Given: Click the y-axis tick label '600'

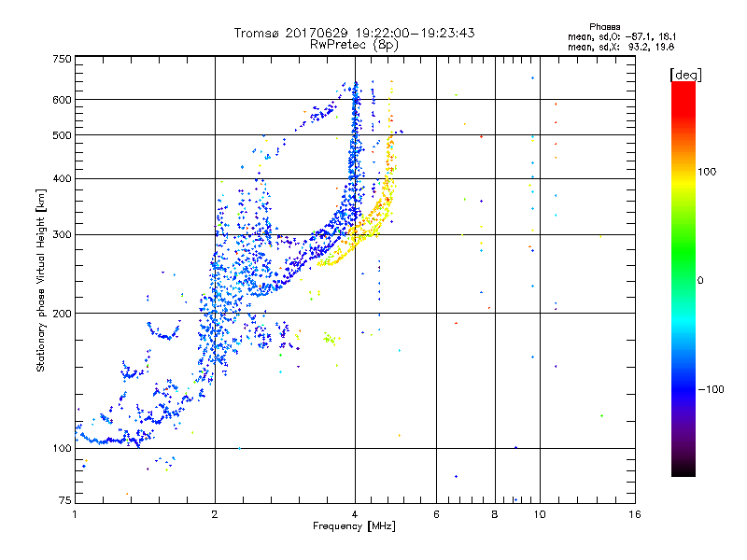Looking at the screenshot, I should [62, 100].
